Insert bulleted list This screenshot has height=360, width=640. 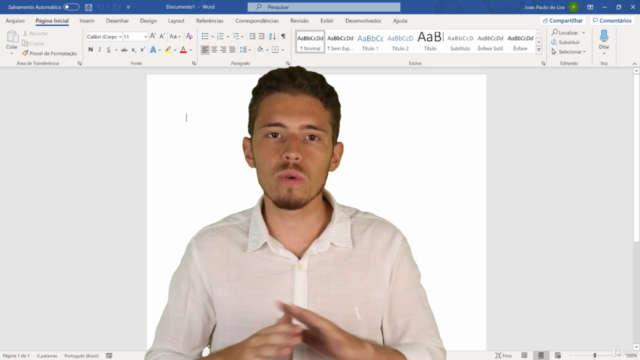click(x=205, y=36)
